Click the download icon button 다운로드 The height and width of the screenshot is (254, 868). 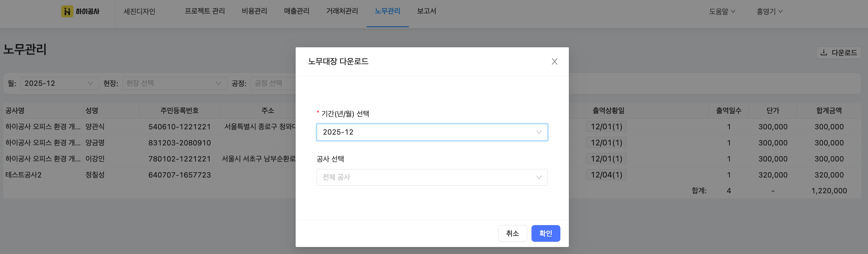(x=839, y=53)
